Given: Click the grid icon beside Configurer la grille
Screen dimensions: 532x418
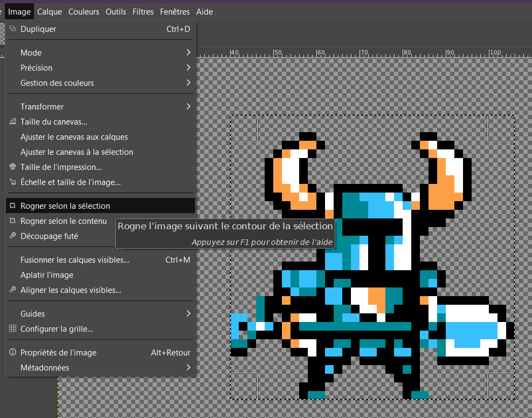Looking at the screenshot, I should 12,328.
